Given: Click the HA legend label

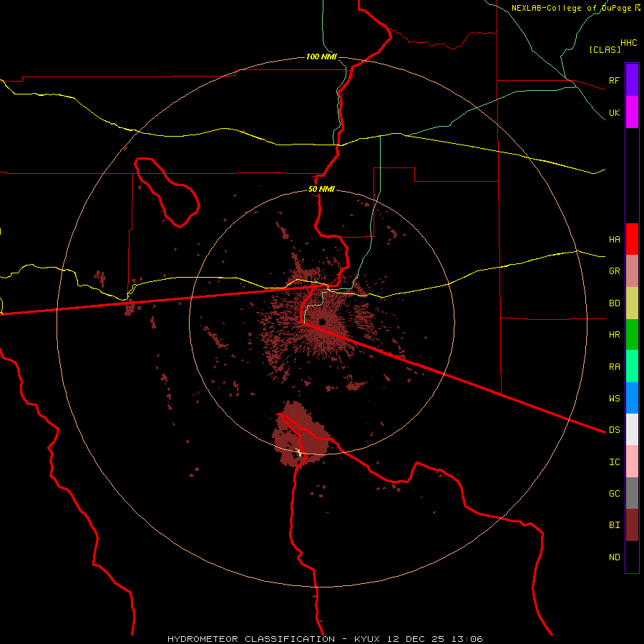Looking at the screenshot, I should click(x=614, y=239).
